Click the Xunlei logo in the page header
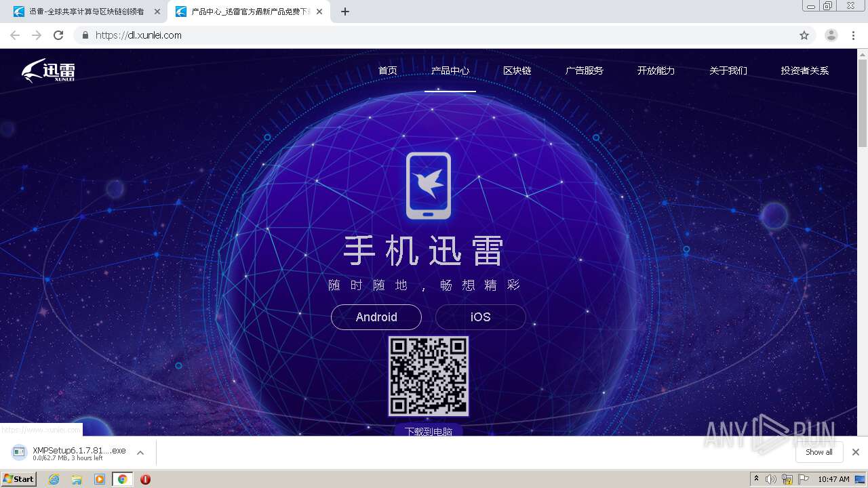The height and width of the screenshot is (488, 868). tap(48, 70)
